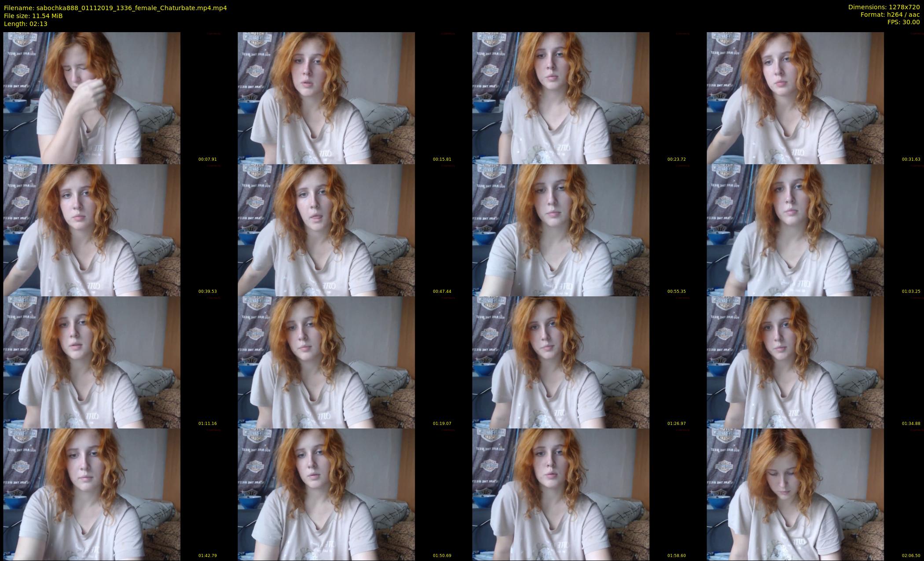Click the Dimensions 1278x720 label
The width and height of the screenshot is (924, 561).
tap(884, 7)
